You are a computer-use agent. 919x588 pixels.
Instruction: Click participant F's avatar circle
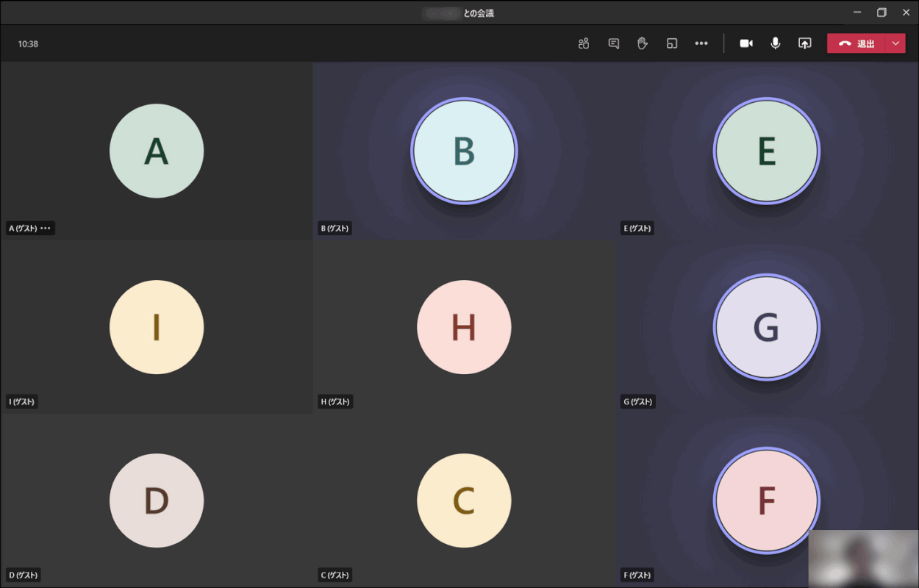point(766,501)
